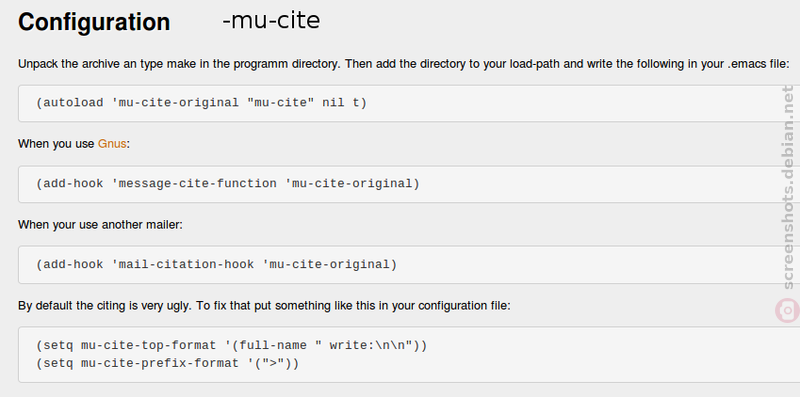Click the 'By default the citing' sentence

click(x=264, y=306)
